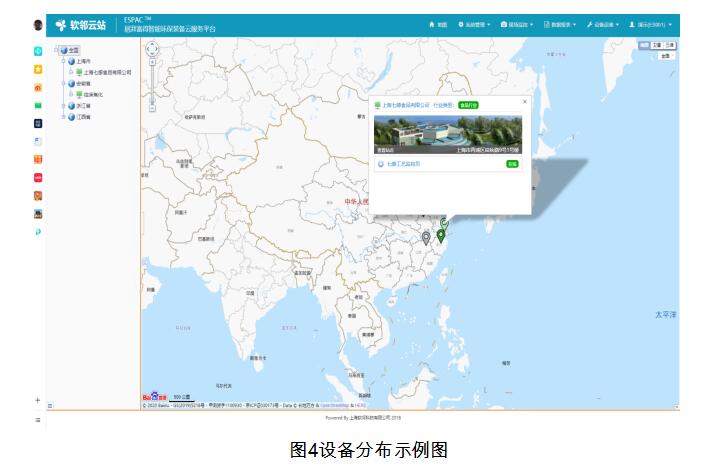Close the company info popup
Screen dimensions: 715x472
(x=524, y=101)
